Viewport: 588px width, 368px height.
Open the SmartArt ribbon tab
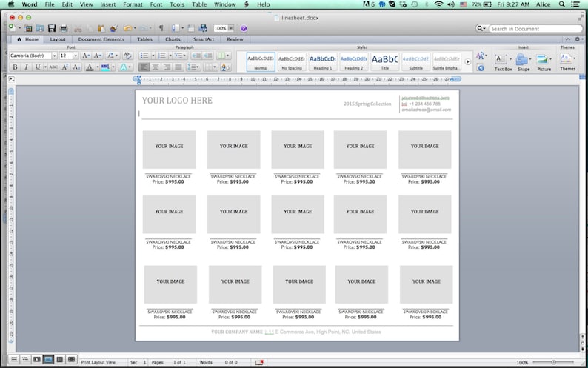(x=204, y=39)
